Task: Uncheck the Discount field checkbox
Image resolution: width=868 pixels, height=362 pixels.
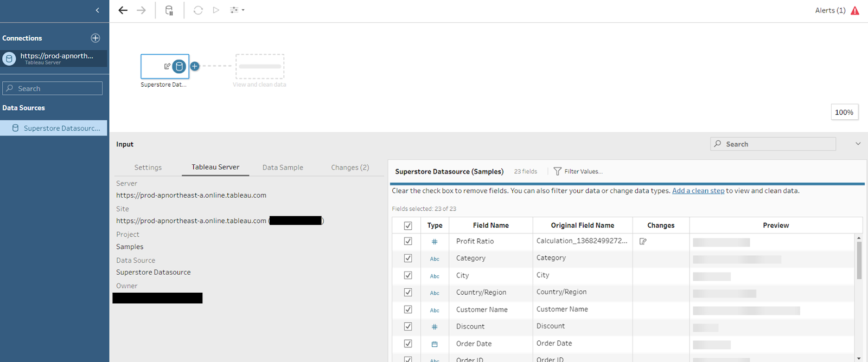Action: (x=408, y=326)
